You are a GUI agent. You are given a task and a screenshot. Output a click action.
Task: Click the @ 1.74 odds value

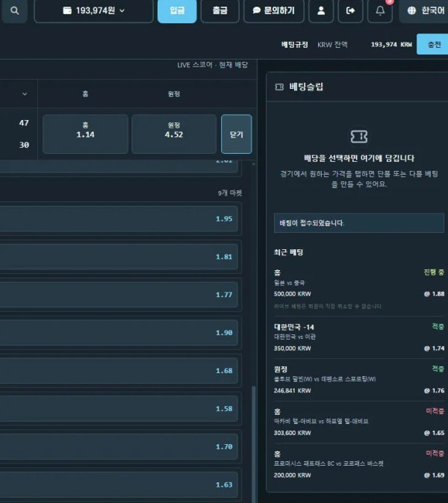point(435,349)
